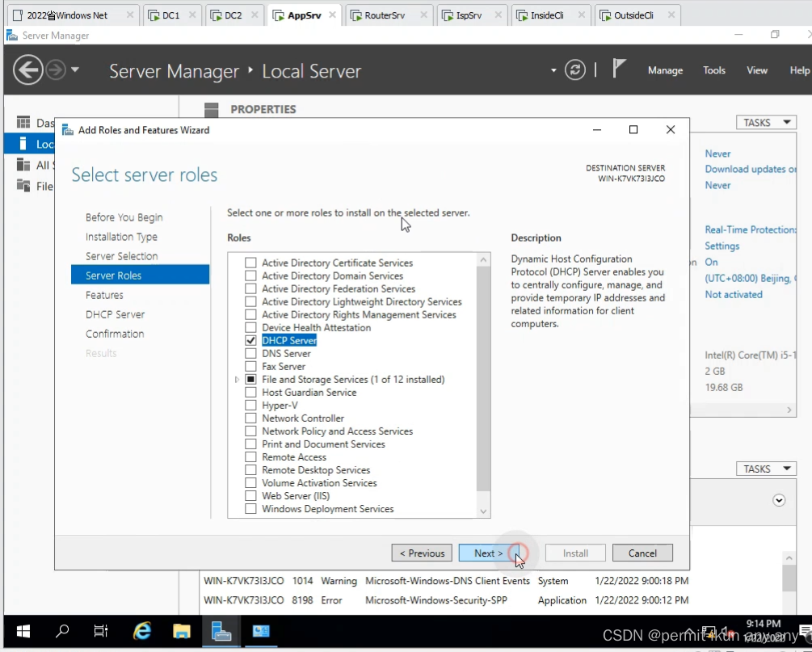
Task: Open Windows Search from the taskbar
Action: [x=61, y=631]
